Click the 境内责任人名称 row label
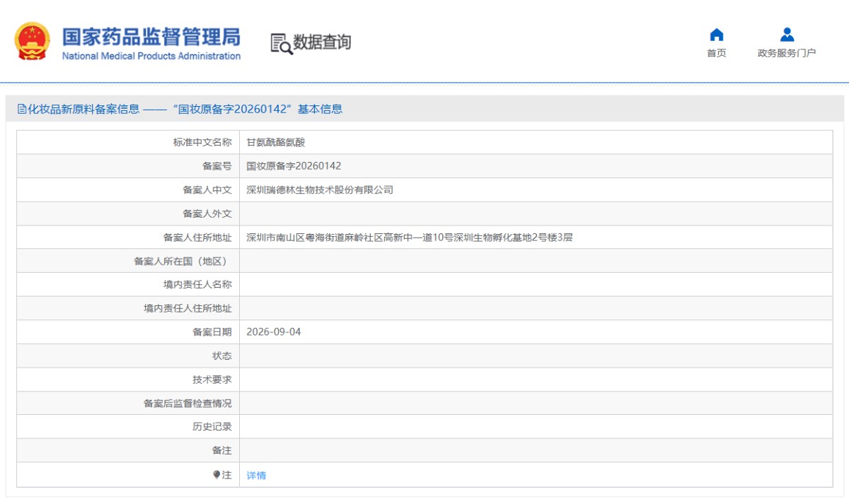849x504 pixels. [197, 284]
